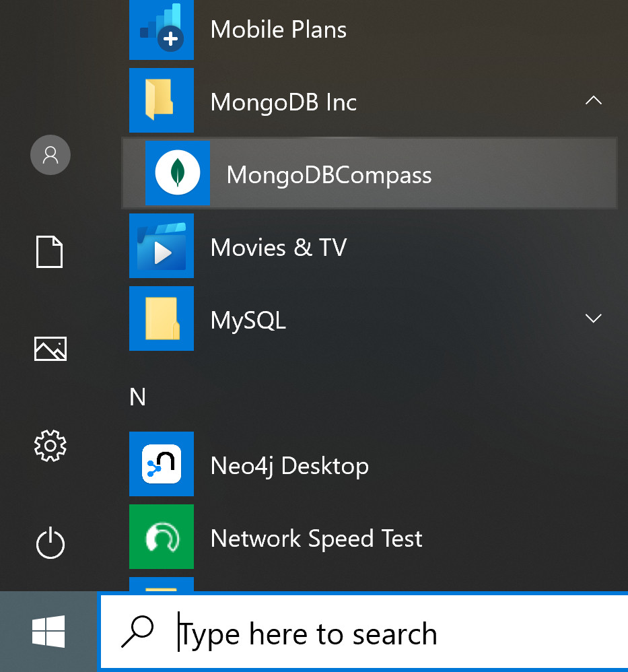Image resolution: width=628 pixels, height=672 pixels.
Task: Click the Type here to search box
Action: [363, 634]
